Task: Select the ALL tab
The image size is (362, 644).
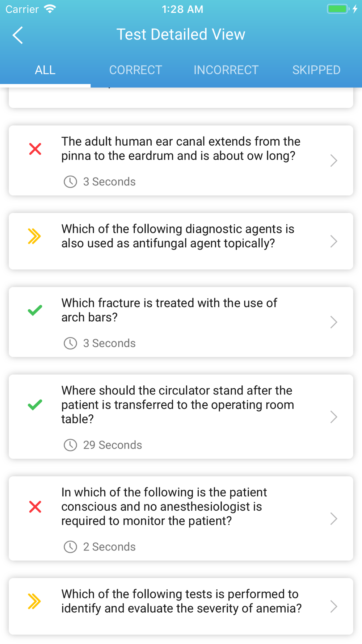Action: [45, 70]
